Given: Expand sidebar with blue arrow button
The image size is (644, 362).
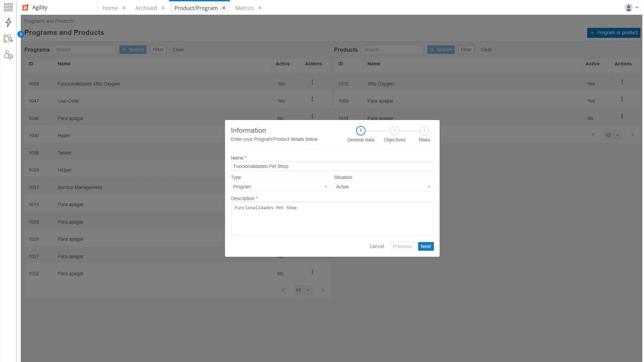Looking at the screenshot, I should tap(20, 34).
